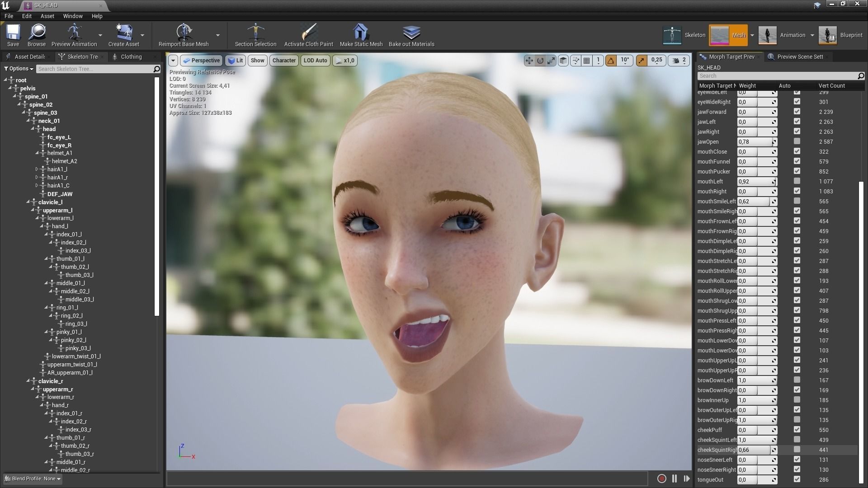
Task: Switch to the Clothing tab
Action: [131, 56]
